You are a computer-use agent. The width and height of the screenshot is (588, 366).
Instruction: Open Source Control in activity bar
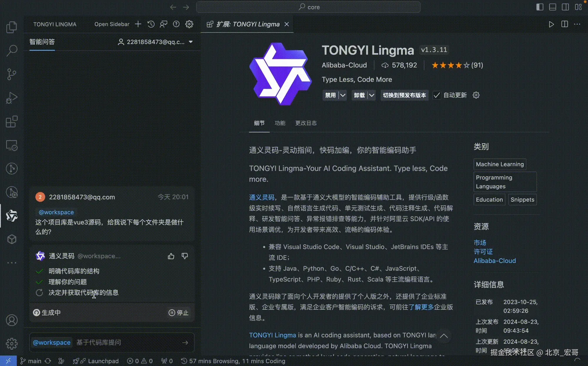(x=12, y=74)
